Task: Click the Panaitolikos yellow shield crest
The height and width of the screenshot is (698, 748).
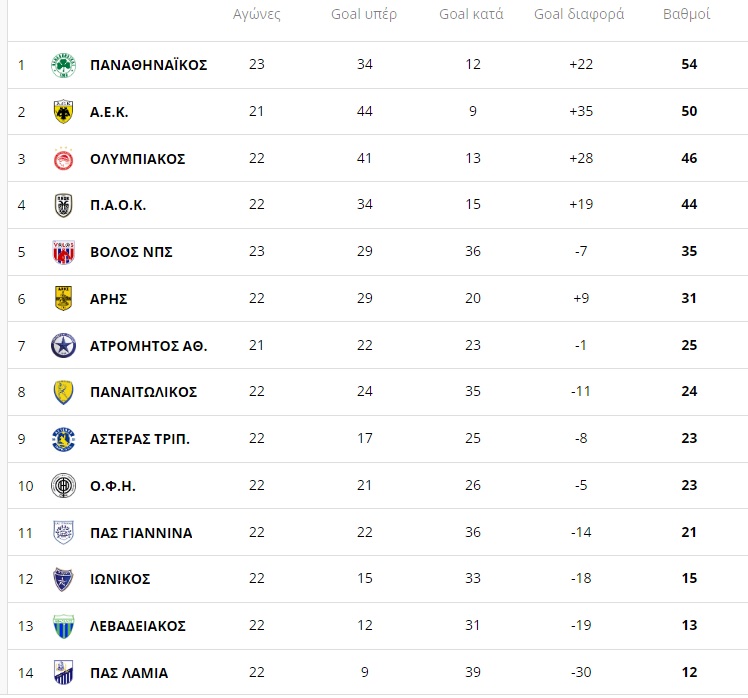Action: [63, 392]
